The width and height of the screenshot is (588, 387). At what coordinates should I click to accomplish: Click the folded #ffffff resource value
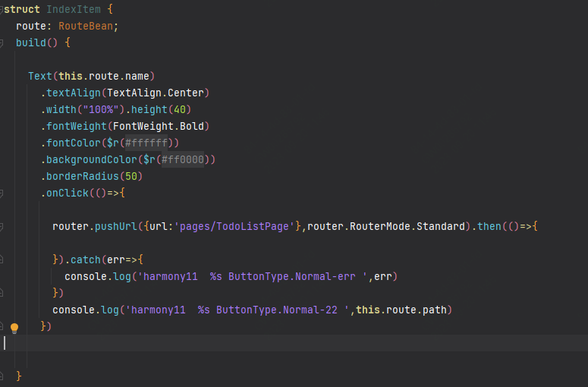click(x=146, y=143)
